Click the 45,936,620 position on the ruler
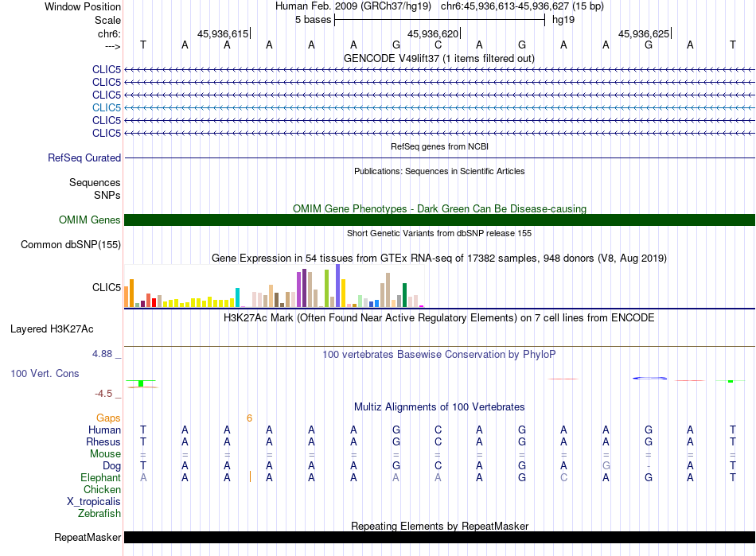The width and height of the screenshot is (756, 556). 433,33
